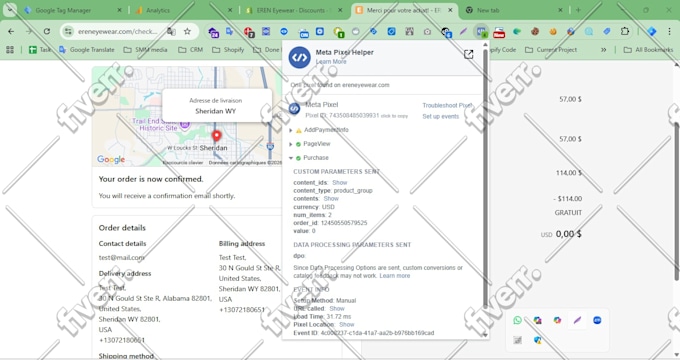Image resolution: width=680 pixels, height=360 pixels.
Task: Open the All Bookmarks folder
Action: pyautogui.click(x=648, y=50)
